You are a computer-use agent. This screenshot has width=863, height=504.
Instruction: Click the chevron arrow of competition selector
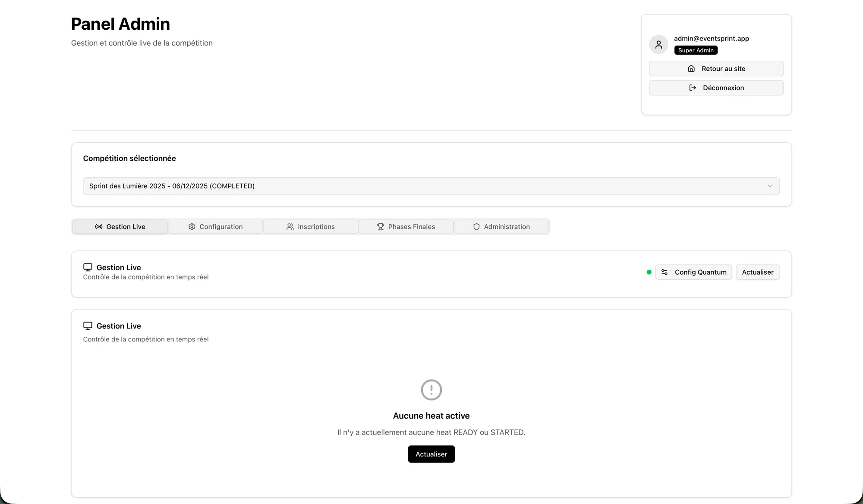click(x=770, y=186)
